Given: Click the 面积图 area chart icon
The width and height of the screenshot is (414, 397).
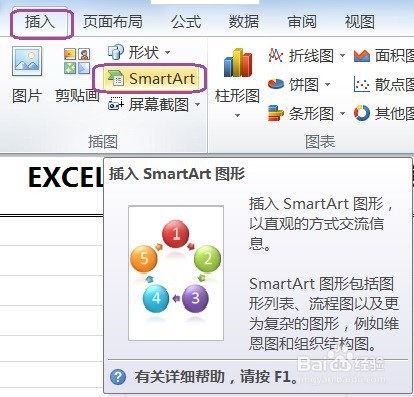Looking at the screenshot, I should coord(362,55).
